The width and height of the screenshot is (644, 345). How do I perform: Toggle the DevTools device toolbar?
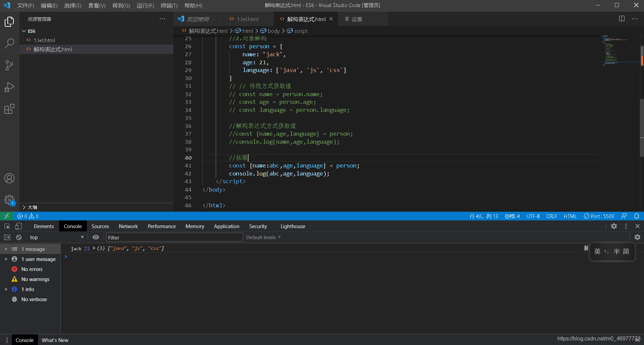click(18, 226)
